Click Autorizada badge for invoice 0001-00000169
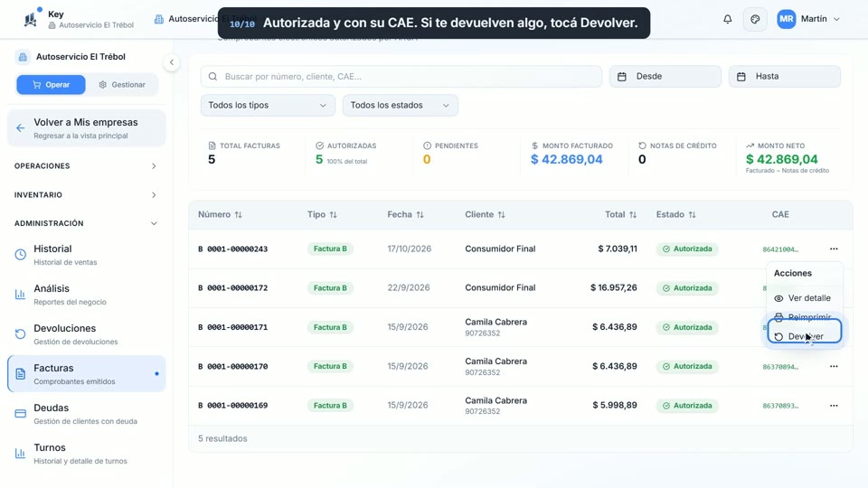Viewport: 868px width, 488px height. click(x=687, y=406)
